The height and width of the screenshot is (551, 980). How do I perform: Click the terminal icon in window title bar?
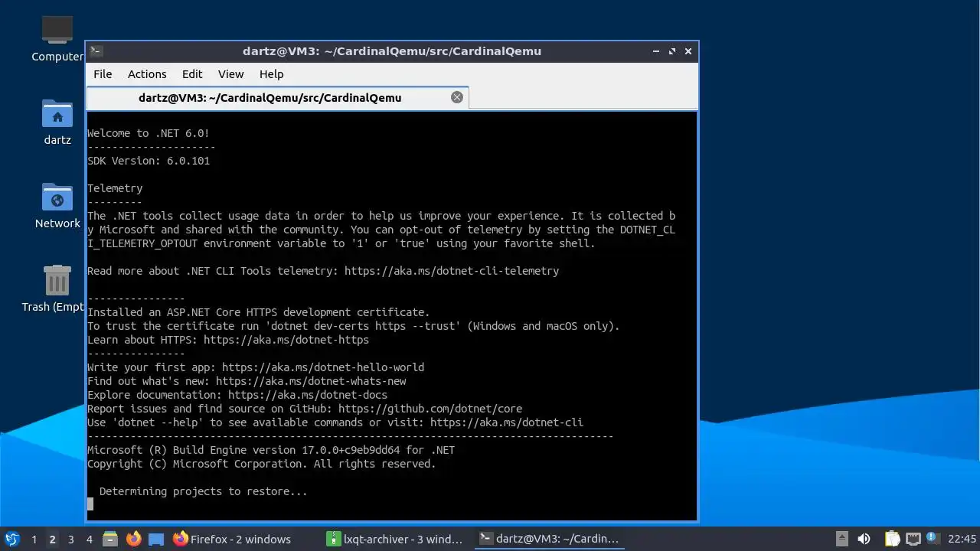96,51
